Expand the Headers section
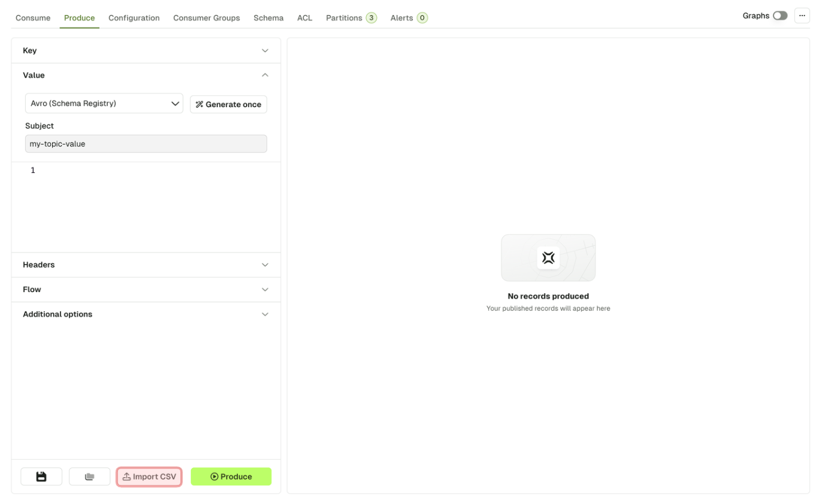This screenshot has height=504, width=822. tap(146, 265)
